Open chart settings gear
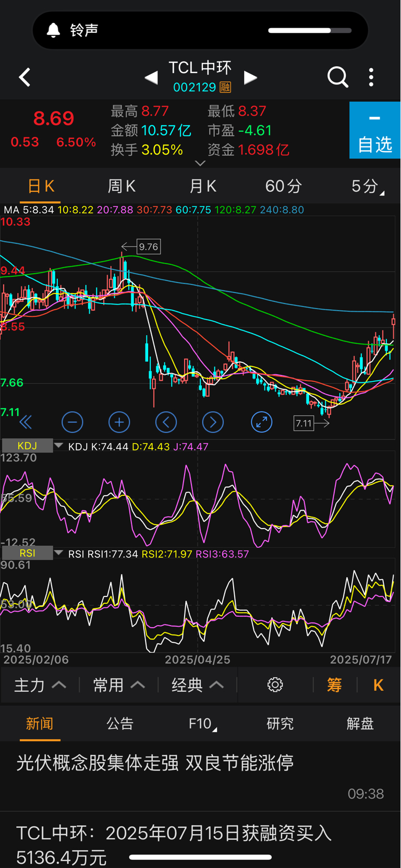401x868 pixels. point(275,685)
